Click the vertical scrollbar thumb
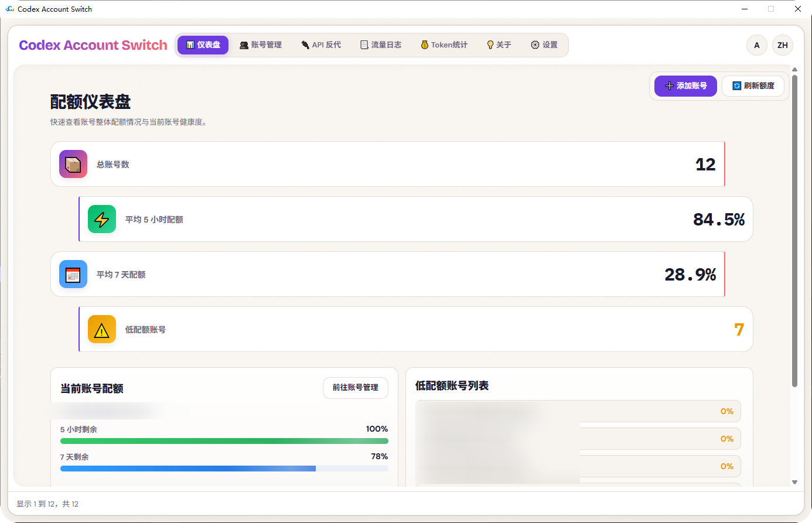 [794, 231]
